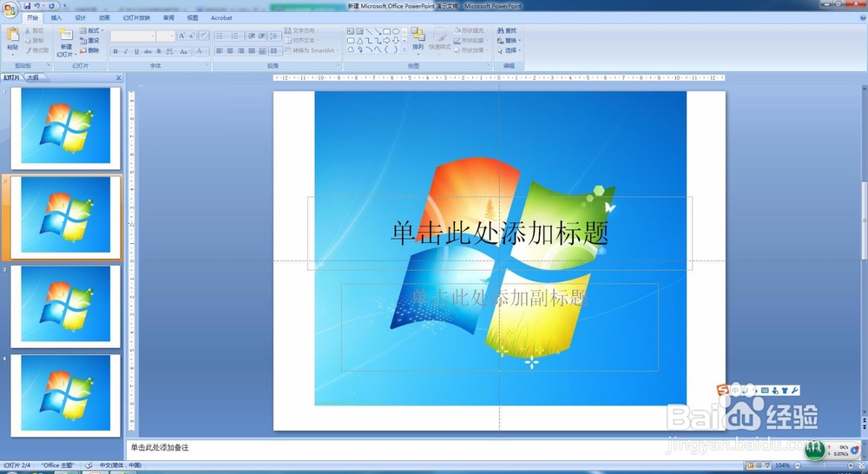868x474 pixels.
Task: Open the Acrobat ribbon tab
Action: tap(221, 17)
